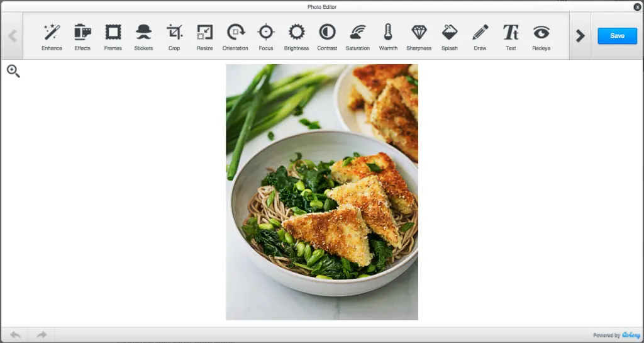Open the Redeye tool
The height and width of the screenshot is (343, 644).
click(541, 37)
